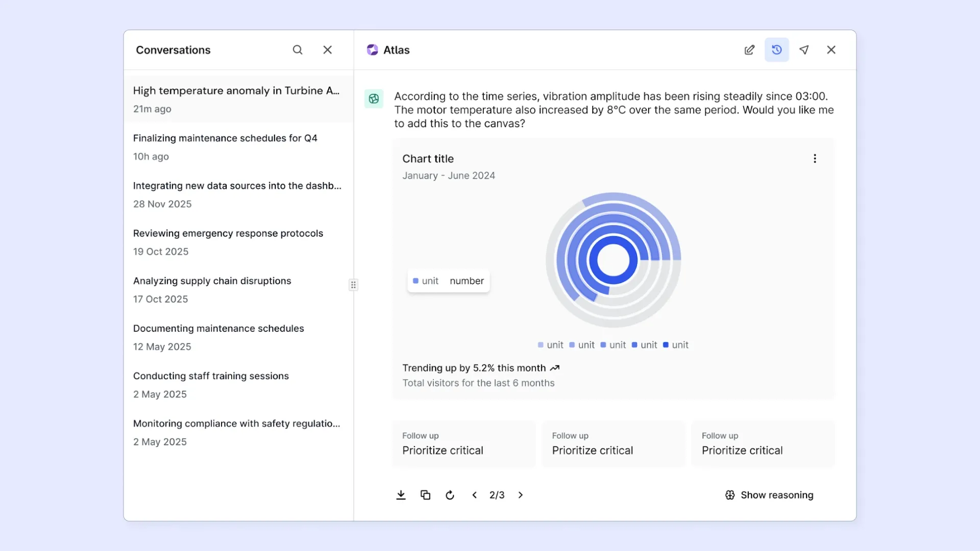This screenshot has height=551, width=980.
Task: Click the 2/3 version counter
Action: [x=497, y=495]
